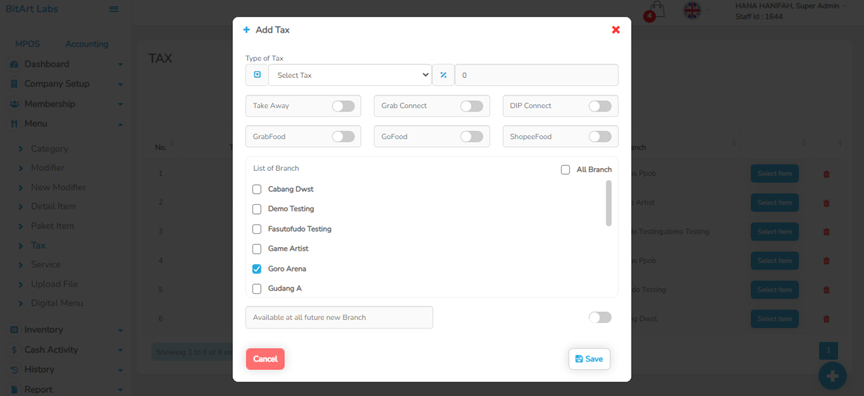The image size is (864, 396).
Task: Uncheck the Goro Arena branch checkbox
Action: coord(257,269)
